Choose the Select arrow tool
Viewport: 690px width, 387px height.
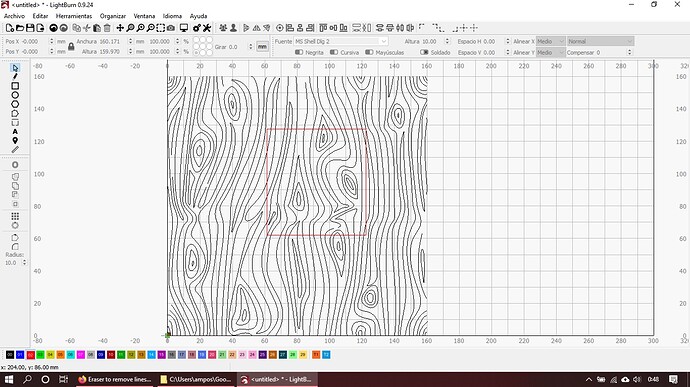point(15,68)
